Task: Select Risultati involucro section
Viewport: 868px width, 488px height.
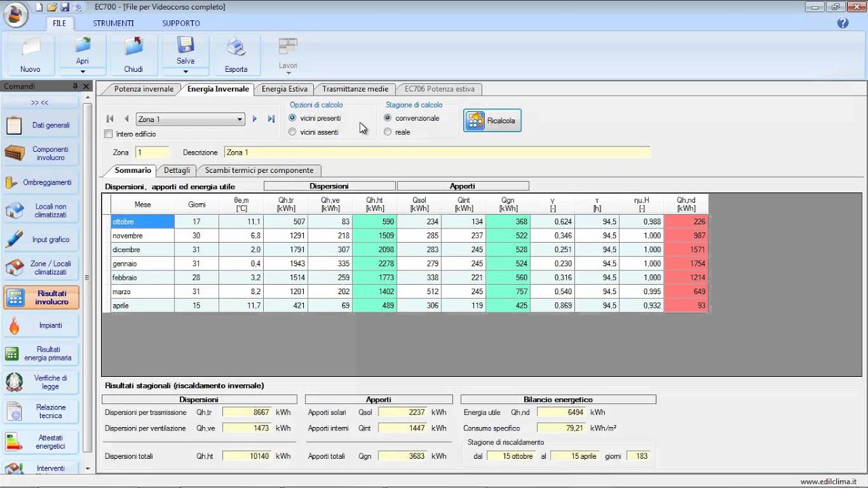Action: click(x=41, y=298)
